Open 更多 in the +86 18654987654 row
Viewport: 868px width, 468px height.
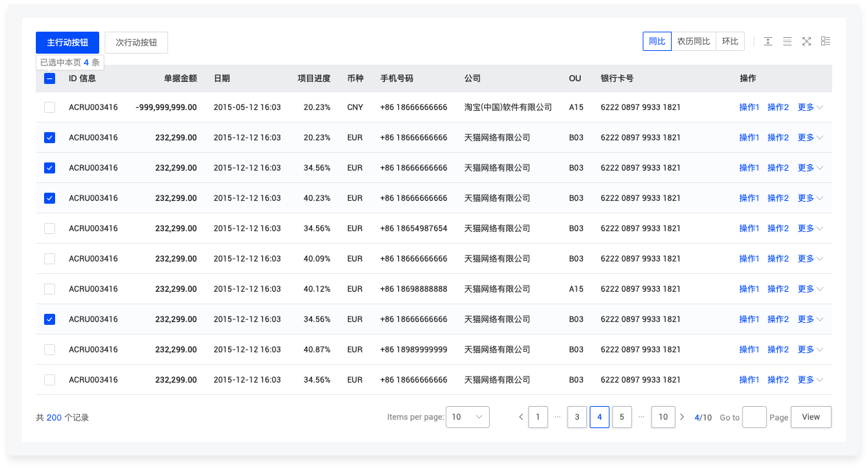[x=810, y=228]
